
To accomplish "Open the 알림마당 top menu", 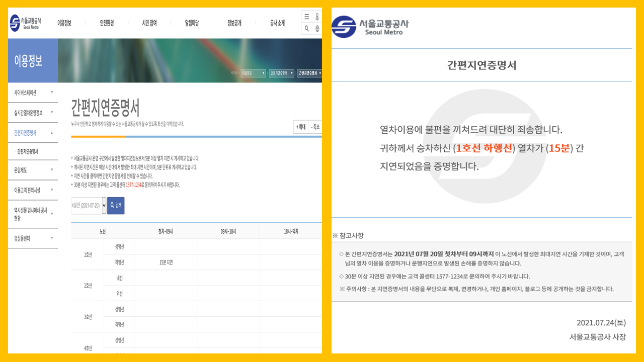I will pos(192,23).
